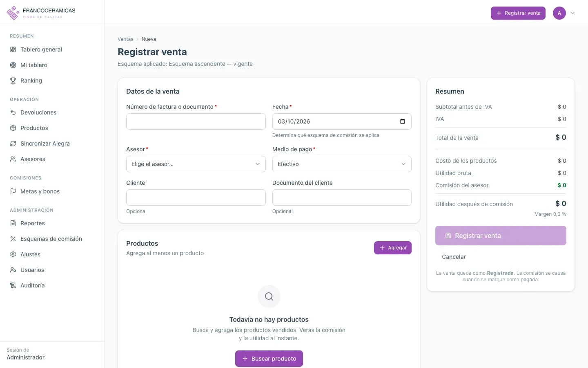Click the Auditoría icon in sidebar
Image resolution: width=588 pixels, height=368 pixels.
(x=13, y=285)
